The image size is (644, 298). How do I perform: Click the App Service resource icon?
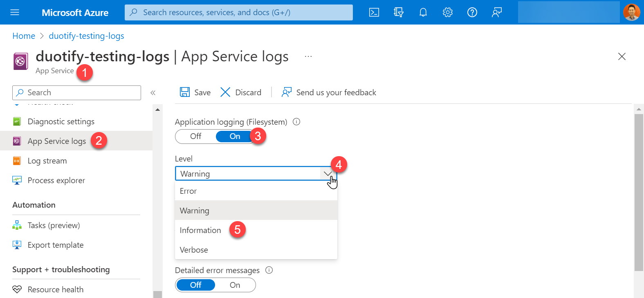click(x=21, y=62)
